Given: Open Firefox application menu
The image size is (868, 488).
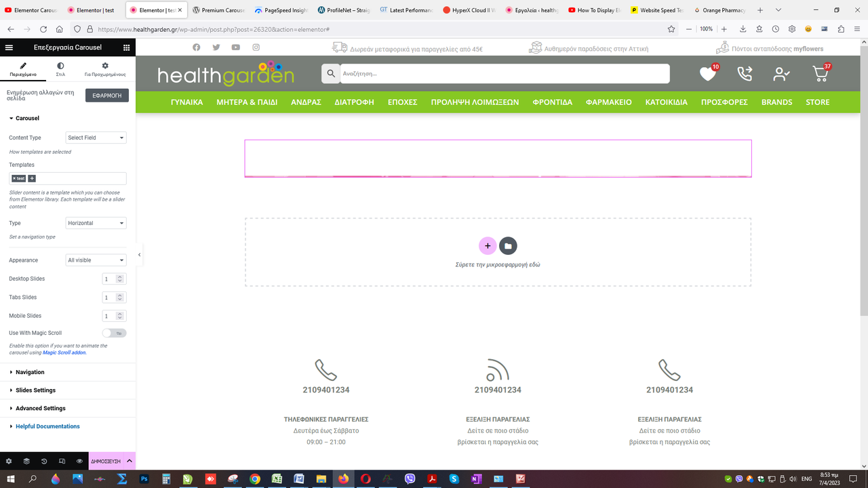Looking at the screenshot, I should pyautogui.click(x=857, y=29).
